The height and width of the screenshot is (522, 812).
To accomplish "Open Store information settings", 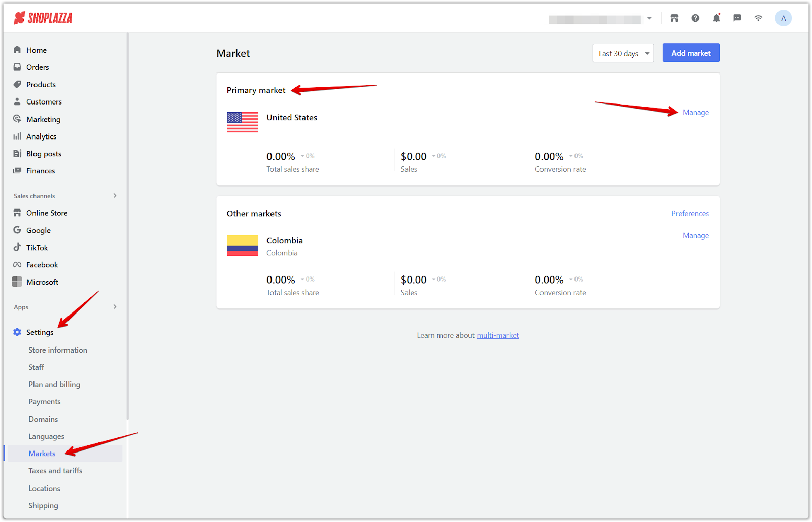I will click(58, 350).
